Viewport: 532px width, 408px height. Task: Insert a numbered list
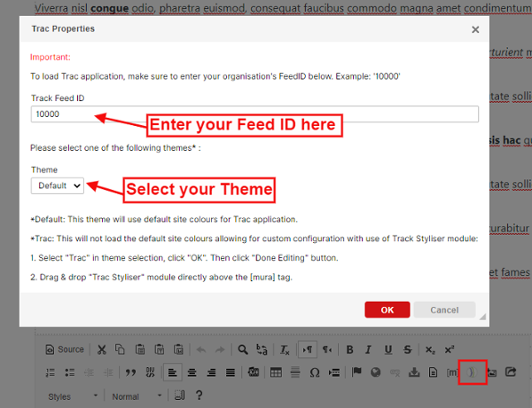point(51,373)
